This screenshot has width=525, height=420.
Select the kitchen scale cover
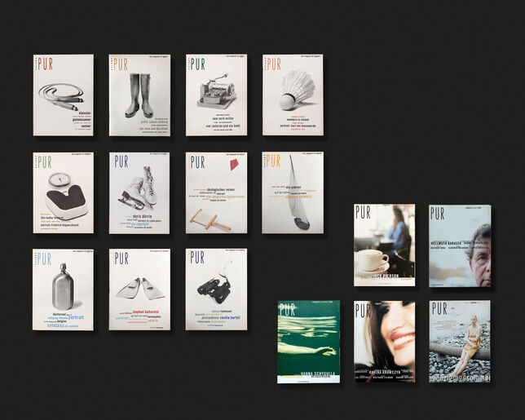click(x=63, y=192)
